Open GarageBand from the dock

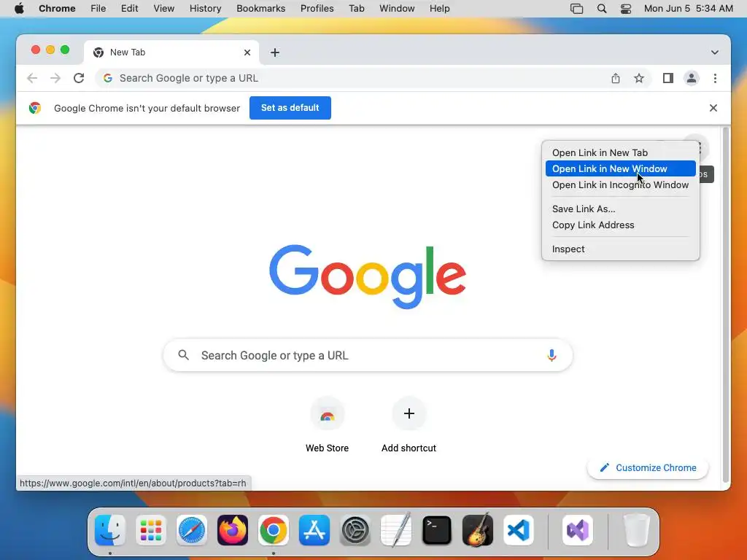(x=478, y=530)
